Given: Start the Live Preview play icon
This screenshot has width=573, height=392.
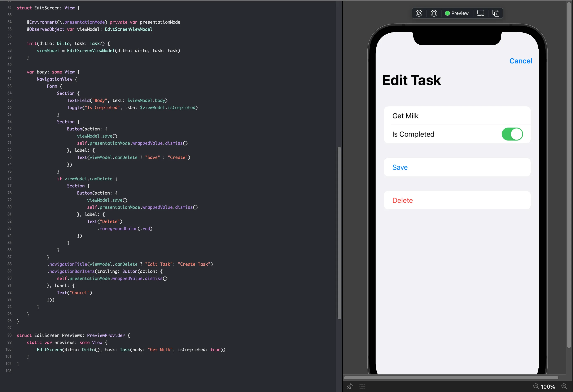Looking at the screenshot, I should coord(419,13).
